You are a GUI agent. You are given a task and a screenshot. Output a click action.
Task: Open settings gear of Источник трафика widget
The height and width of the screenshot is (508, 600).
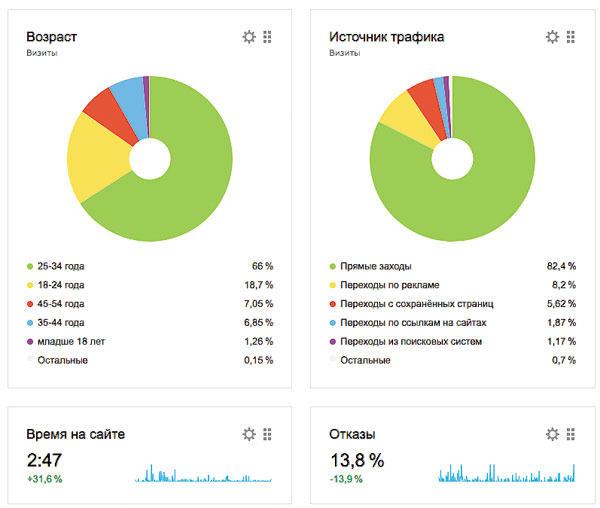tap(552, 37)
